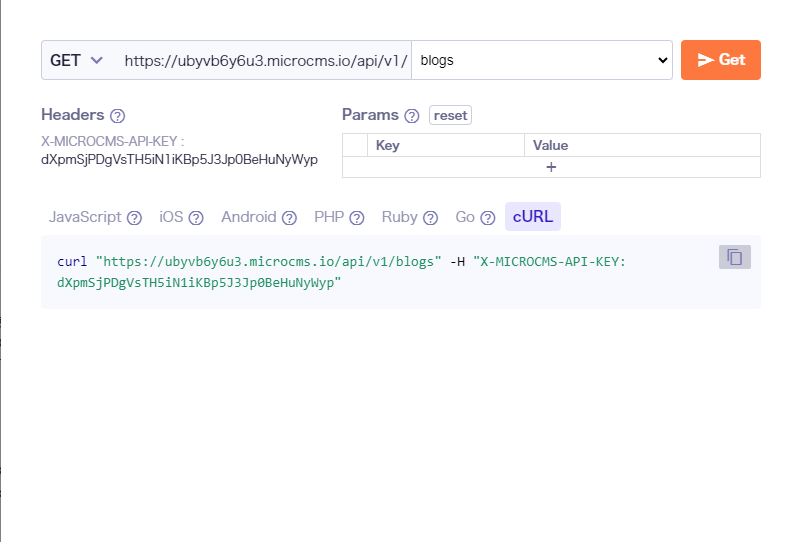Viewport: 799px width, 542px height.
Task: Click the orange Get send button
Action: (x=721, y=60)
